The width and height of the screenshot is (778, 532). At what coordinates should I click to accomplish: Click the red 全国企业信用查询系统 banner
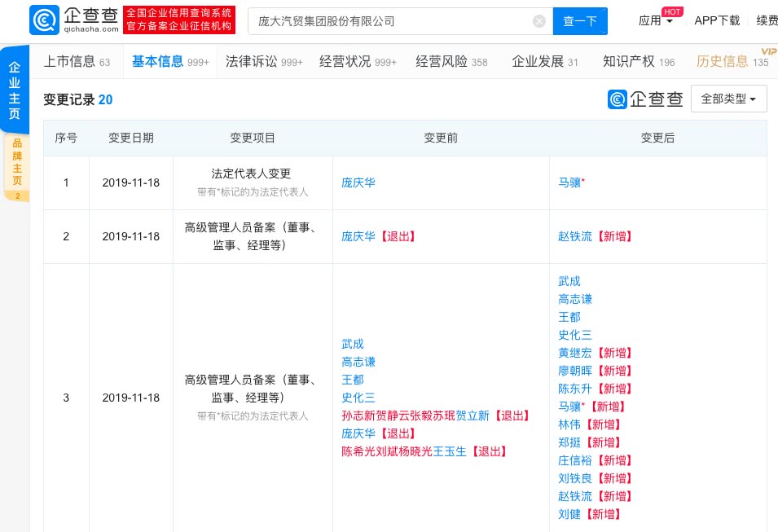179,20
